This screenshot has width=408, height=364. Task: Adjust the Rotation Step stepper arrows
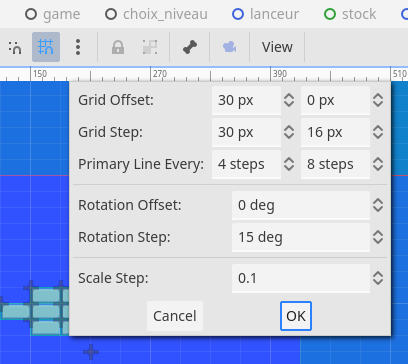pyautogui.click(x=378, y=237)
